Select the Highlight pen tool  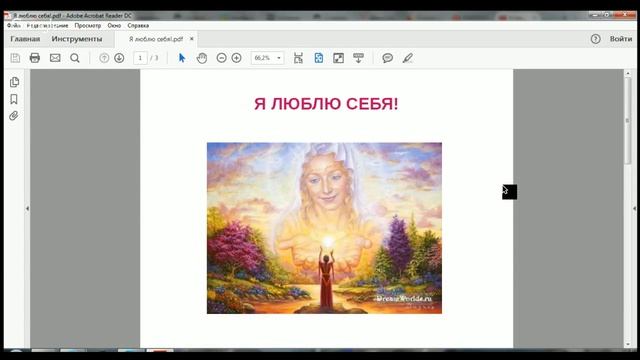point(407,58)
